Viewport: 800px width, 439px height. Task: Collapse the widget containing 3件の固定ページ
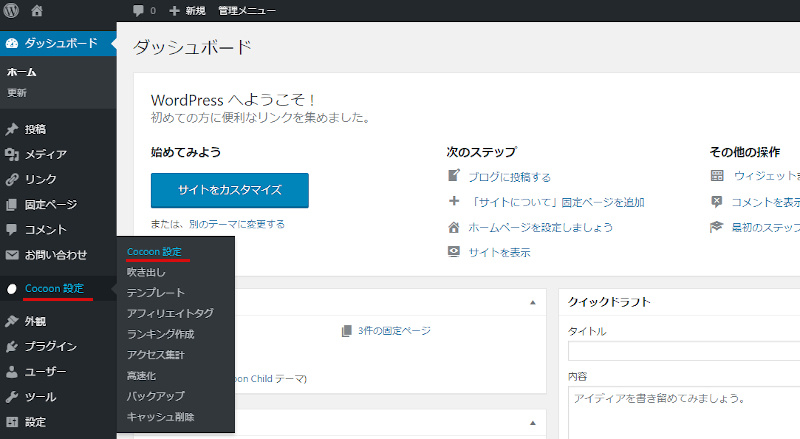click(533, 303)
